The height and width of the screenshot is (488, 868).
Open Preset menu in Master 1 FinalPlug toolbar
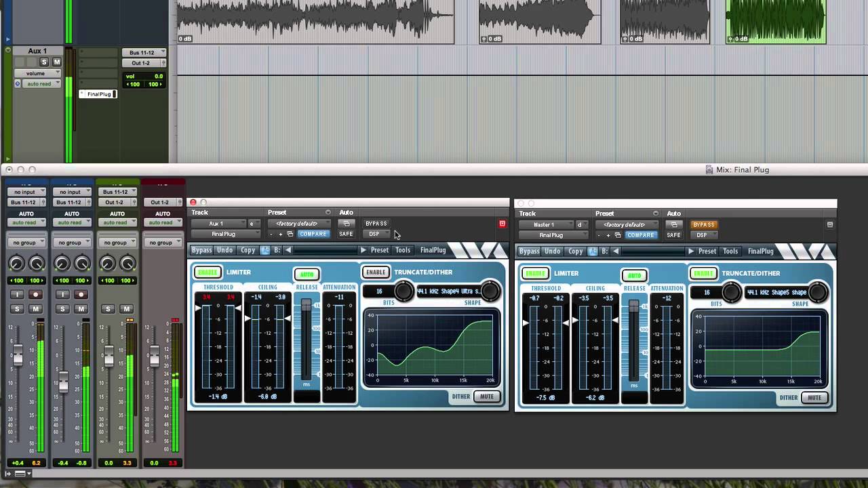(x=707, y=251)
